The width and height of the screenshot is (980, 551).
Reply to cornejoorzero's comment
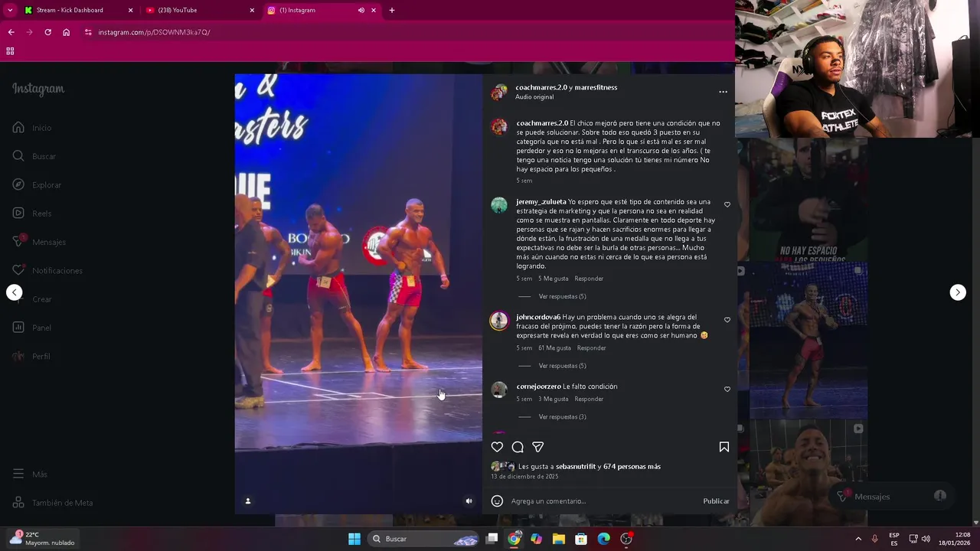point(589,399)
